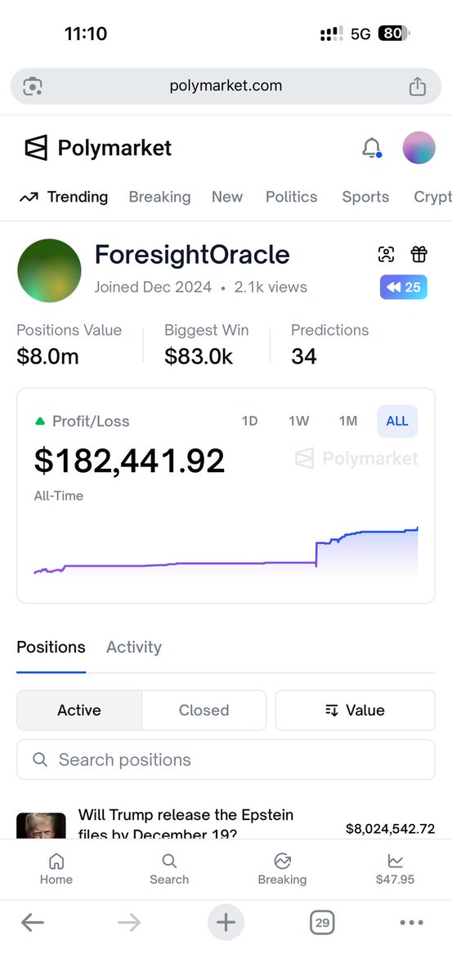Open the Trending tab
The width and height of the screenshot is (452, 980).
[64, 197]
